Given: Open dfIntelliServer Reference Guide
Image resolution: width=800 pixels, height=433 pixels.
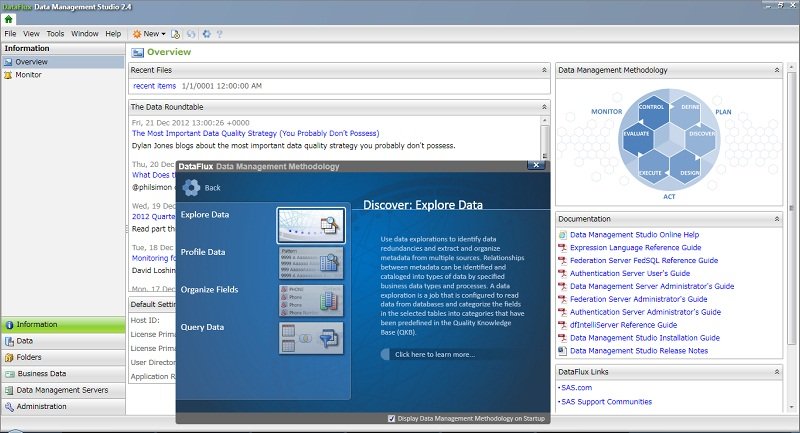Looking at the screenshot, I should 623,325.
